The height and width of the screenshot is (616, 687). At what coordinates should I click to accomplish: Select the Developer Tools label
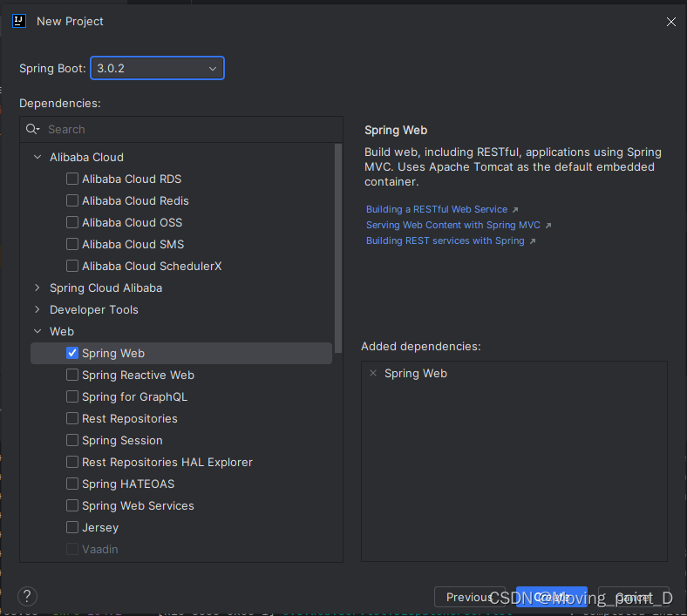pyautogui.click(x=94, y=309)
